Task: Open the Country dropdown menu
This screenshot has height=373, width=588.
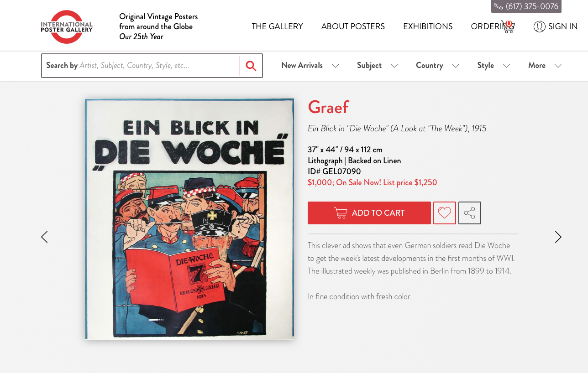Action: (437, 66)
